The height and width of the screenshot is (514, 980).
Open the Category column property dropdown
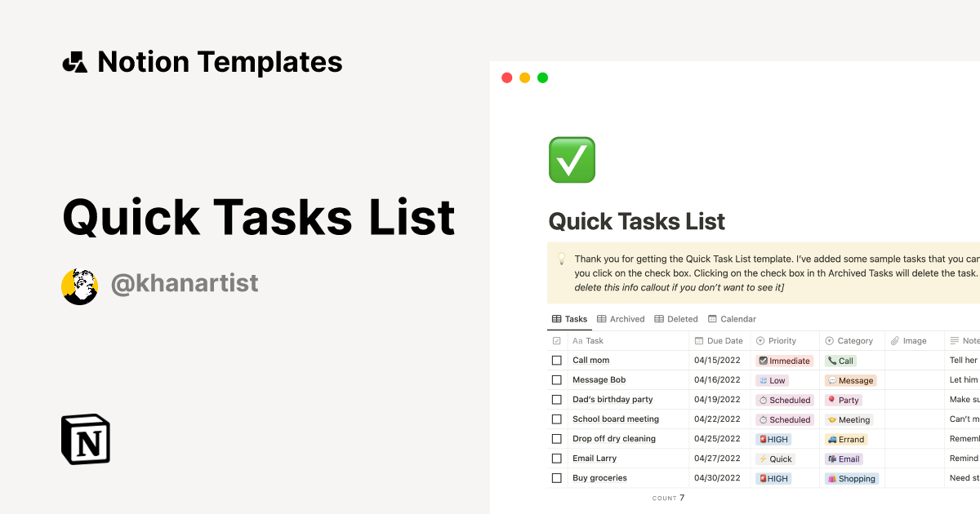coord(849,340)
